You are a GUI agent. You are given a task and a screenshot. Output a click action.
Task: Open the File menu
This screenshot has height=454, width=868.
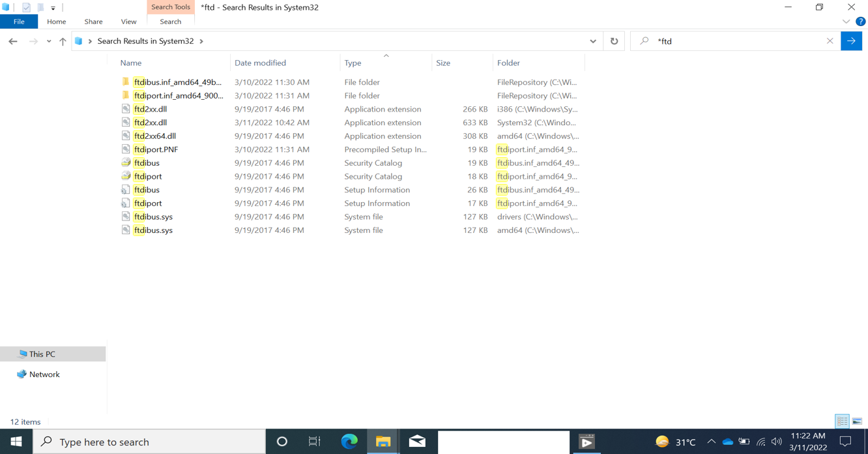(19, 21)
